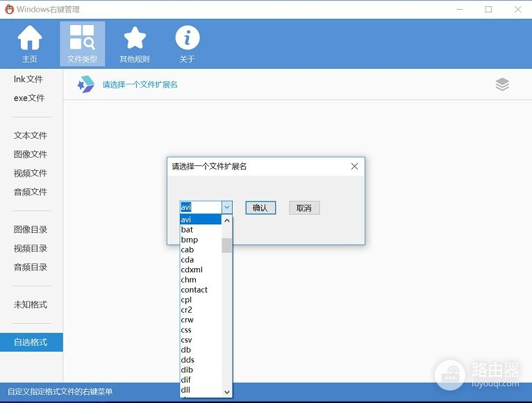Screen dimensions: 532x403
Task: Select 视频文件 in the sidebar
Action: click(x=31, y=173)
